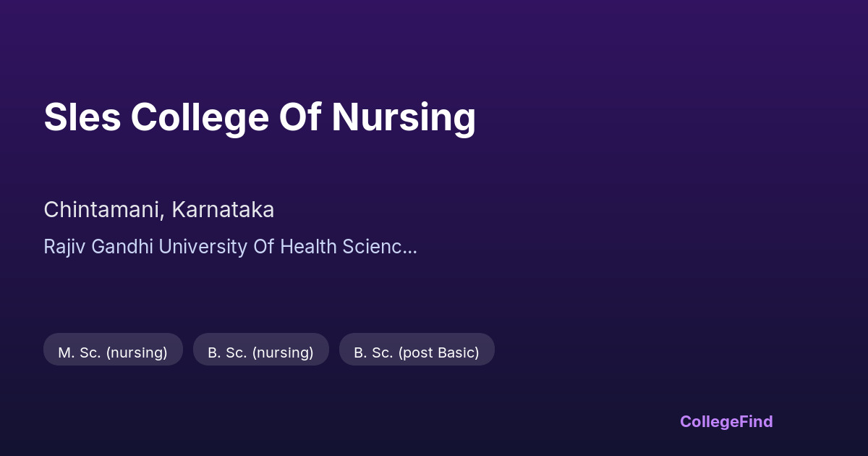Click the Sles College Of Nursing heading
The width and height of the screenshot is (868, 456).
pos(260,117)
